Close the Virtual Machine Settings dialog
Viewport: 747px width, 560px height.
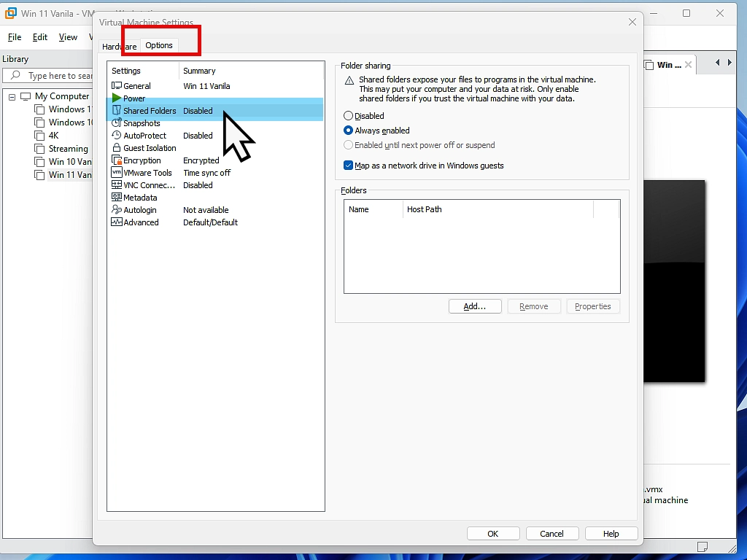[632, 22]
